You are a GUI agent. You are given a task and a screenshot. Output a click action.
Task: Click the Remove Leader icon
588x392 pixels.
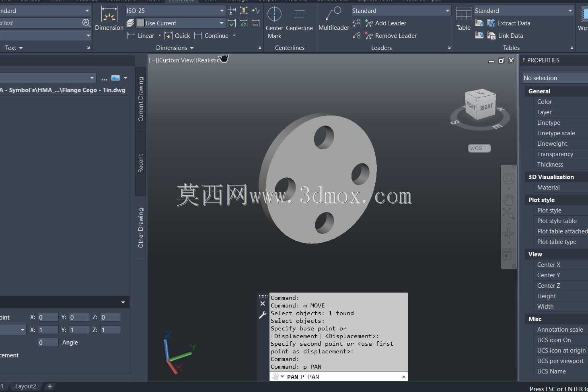369,35
